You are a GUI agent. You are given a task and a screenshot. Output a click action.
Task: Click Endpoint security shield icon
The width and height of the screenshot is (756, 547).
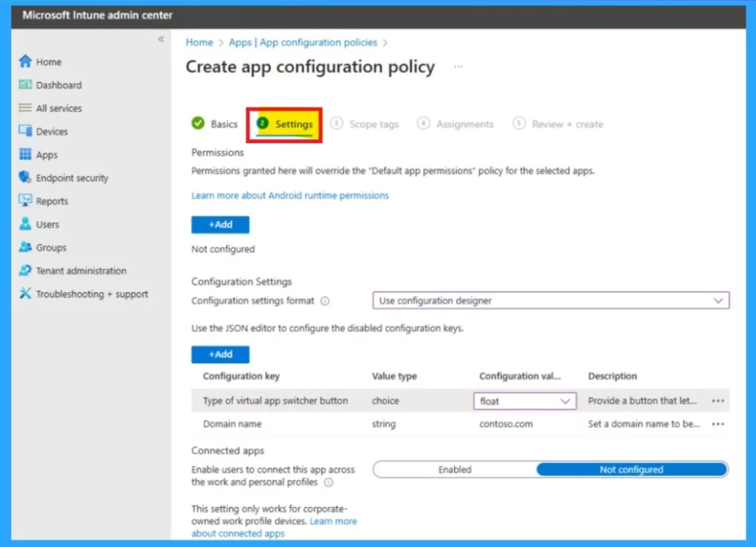(25, 177)
